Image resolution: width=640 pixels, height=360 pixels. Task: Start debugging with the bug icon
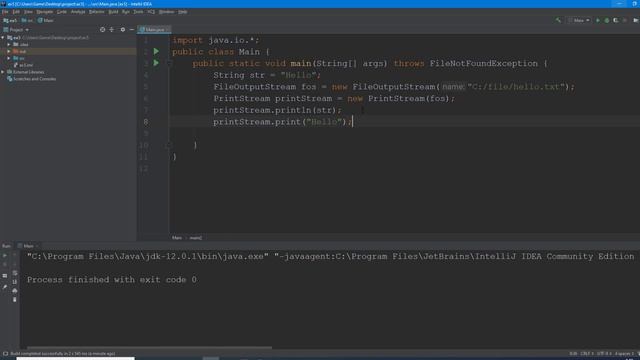click(x=607, y=20)
